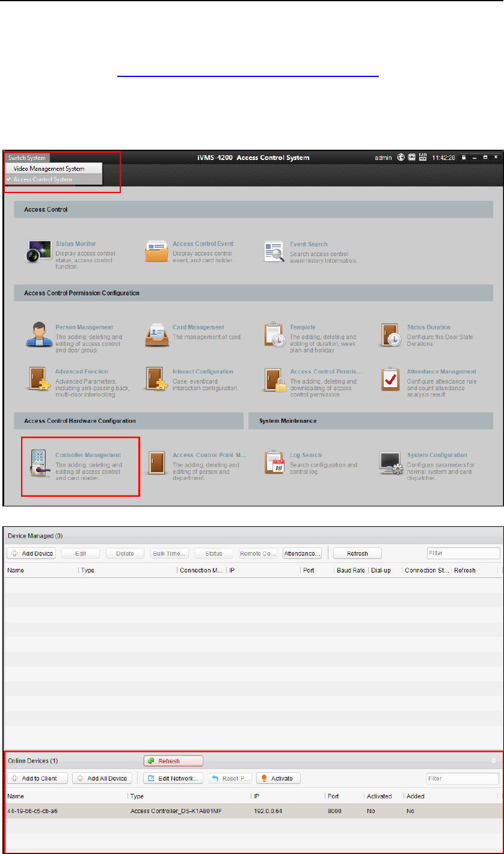504x854 pixels.
Task: Open the Controller Management keypad icon
Action: point(40,464)
